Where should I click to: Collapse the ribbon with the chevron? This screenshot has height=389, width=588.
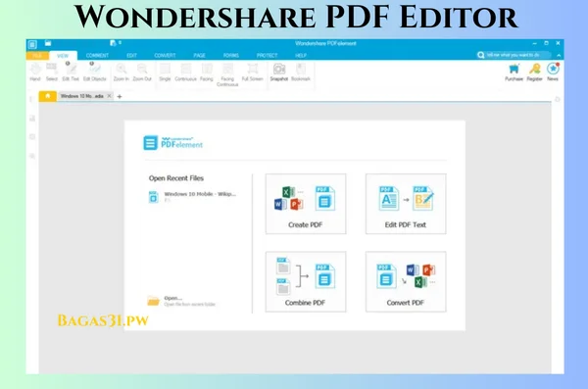[x=559, y=55]
